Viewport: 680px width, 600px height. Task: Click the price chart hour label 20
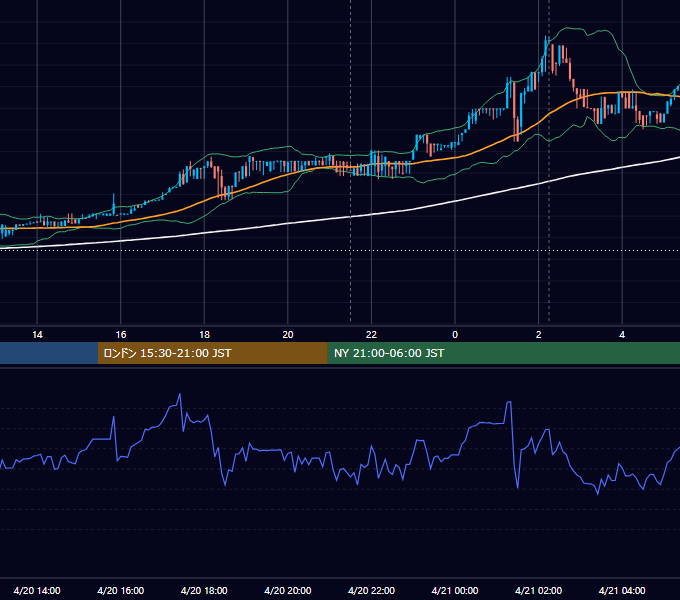click(x=288, y=335)
